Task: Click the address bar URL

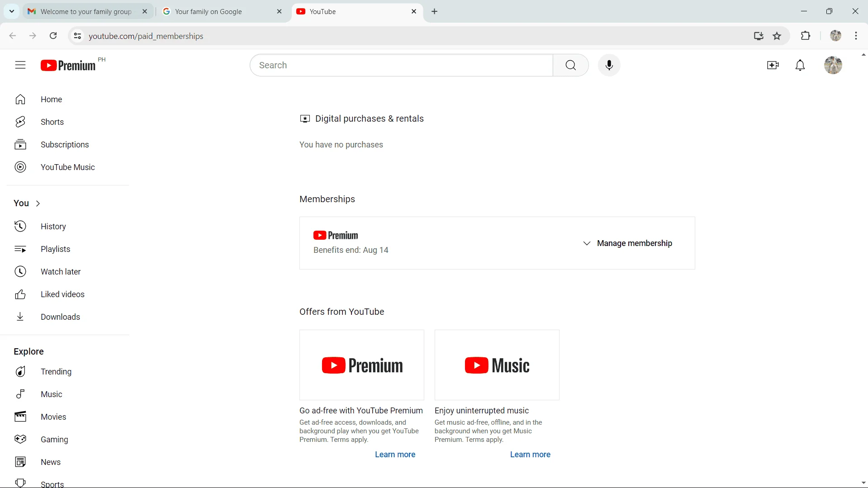Action: click(146, 36)
